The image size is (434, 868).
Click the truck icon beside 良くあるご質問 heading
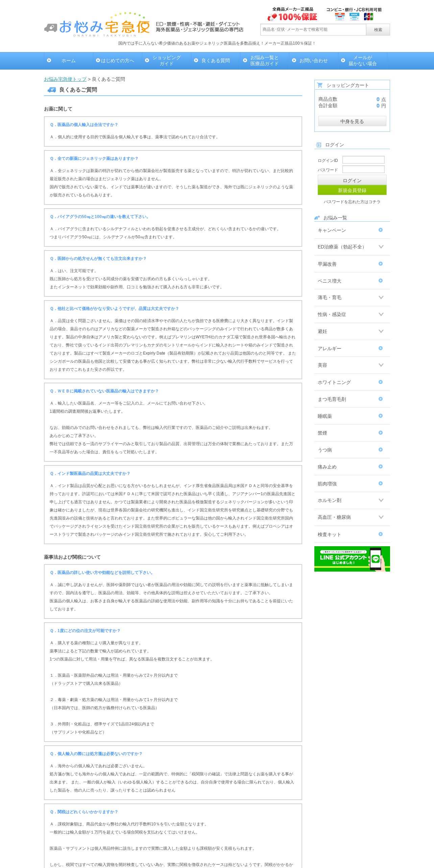click(x=52, y=90)
